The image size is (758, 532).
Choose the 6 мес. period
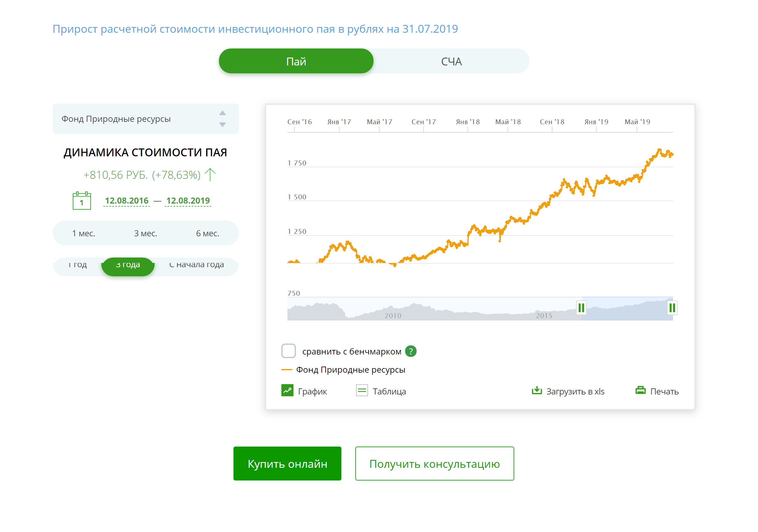[207, 233]
